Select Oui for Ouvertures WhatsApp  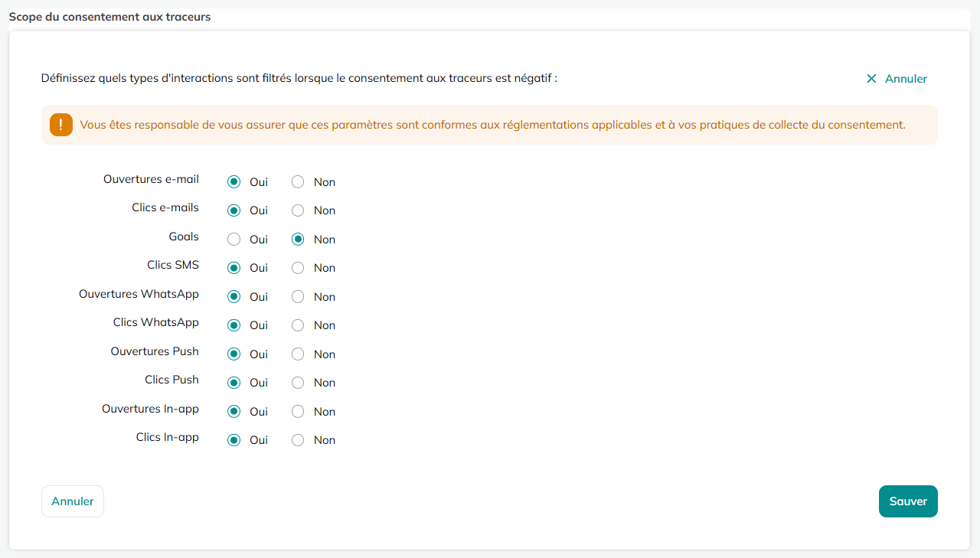[x=234, y=297]
